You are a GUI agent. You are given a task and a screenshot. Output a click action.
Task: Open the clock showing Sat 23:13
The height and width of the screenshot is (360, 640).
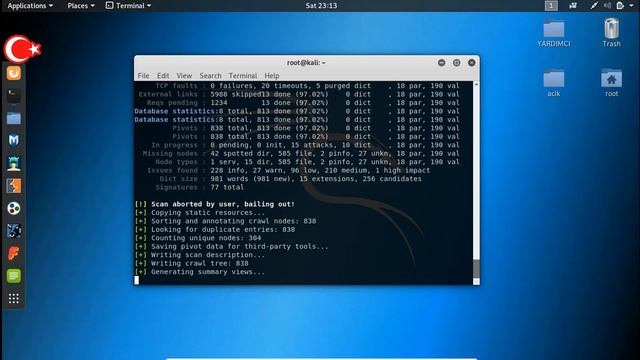pyautogui.click(x=321, y=6)
